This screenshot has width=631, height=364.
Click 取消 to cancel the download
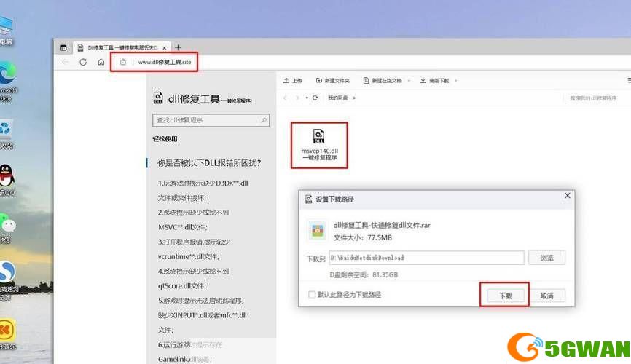pos(547,296)
